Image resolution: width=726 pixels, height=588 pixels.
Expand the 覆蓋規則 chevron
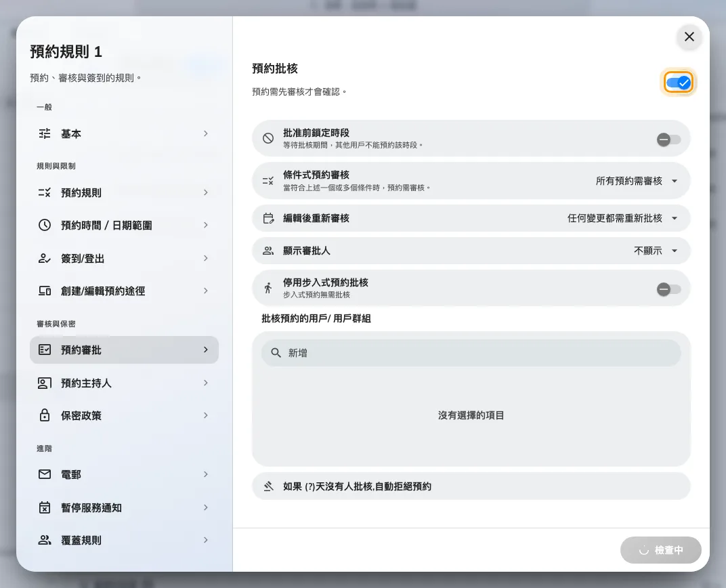[x=206, y=540]
